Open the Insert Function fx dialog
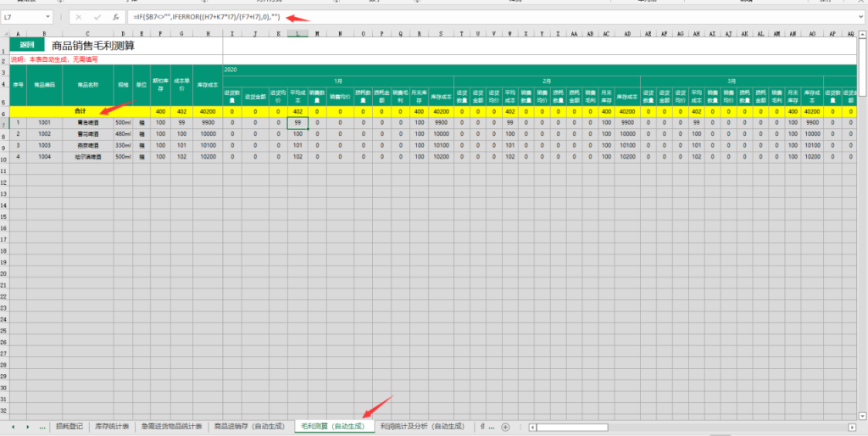The width and height of the screenshot is (868, 436). pyautogui.click(x=115, y=17)
